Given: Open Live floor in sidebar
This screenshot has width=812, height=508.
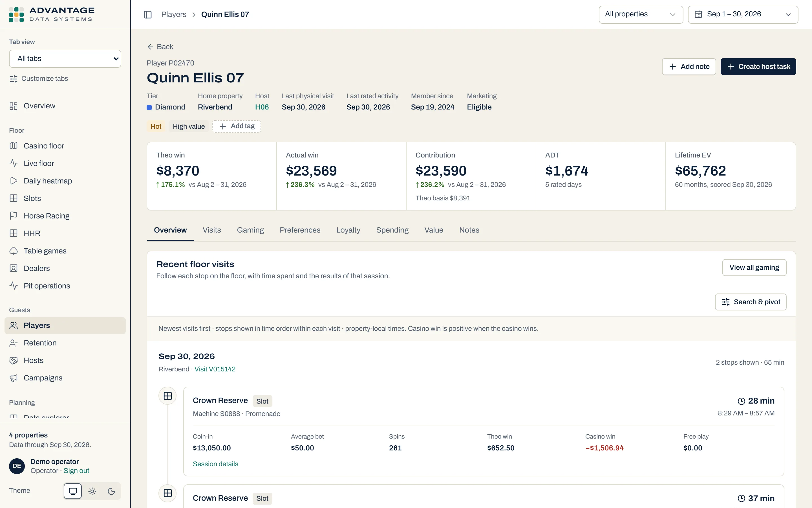Looking at the screenshot, I should coord(65,163).
